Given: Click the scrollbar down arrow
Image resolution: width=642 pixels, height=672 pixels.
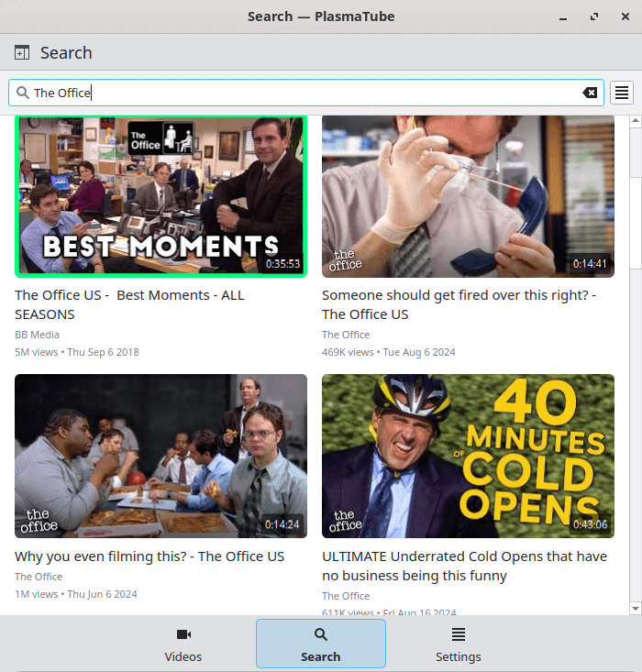Looking at the screenshot, I should pyautogui.click(x=636, y=609).
